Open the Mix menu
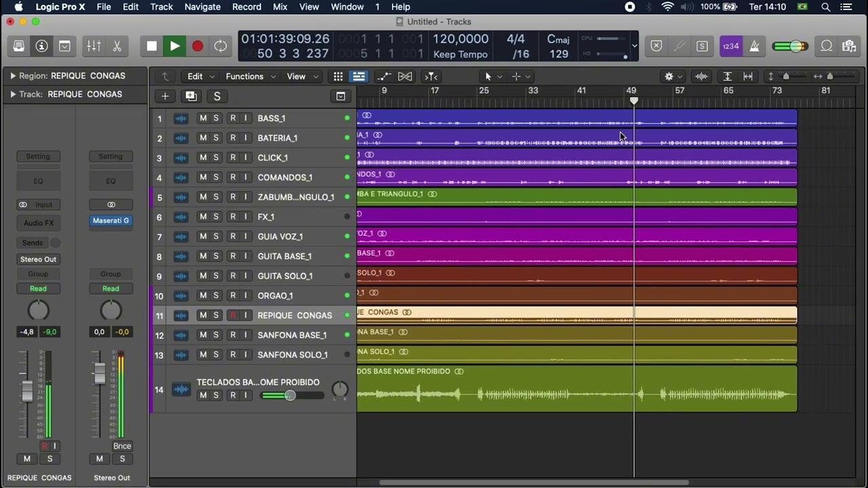868x488 pixels. coord(280,7)
